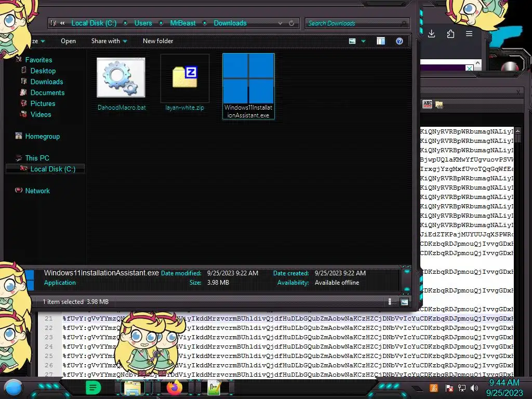This screenshot has height=399, width=532.
Task: Open the Share with dropdown menu
Action: coord(109,41)
